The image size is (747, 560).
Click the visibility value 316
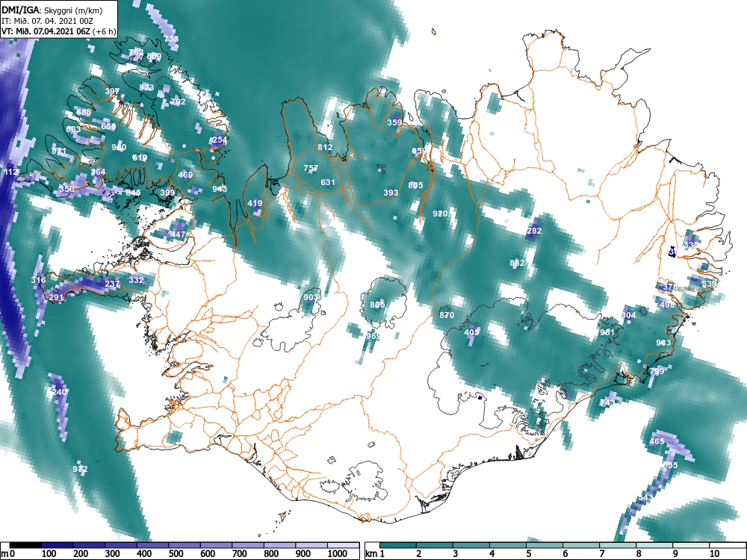(39, 280)
